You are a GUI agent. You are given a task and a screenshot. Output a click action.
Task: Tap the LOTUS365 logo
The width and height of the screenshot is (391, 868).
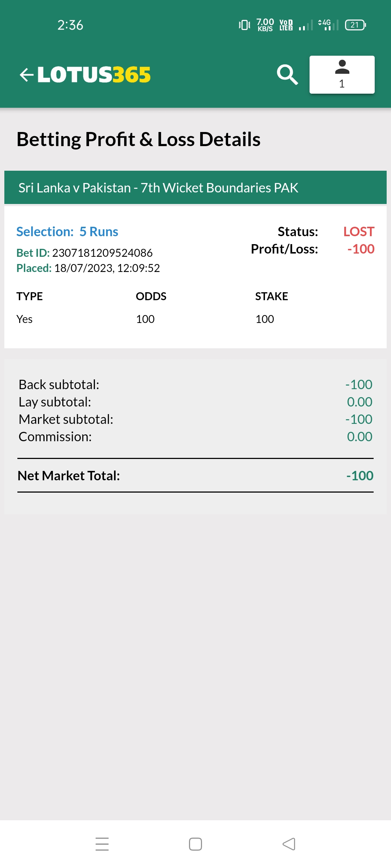(x=94, y=75)
